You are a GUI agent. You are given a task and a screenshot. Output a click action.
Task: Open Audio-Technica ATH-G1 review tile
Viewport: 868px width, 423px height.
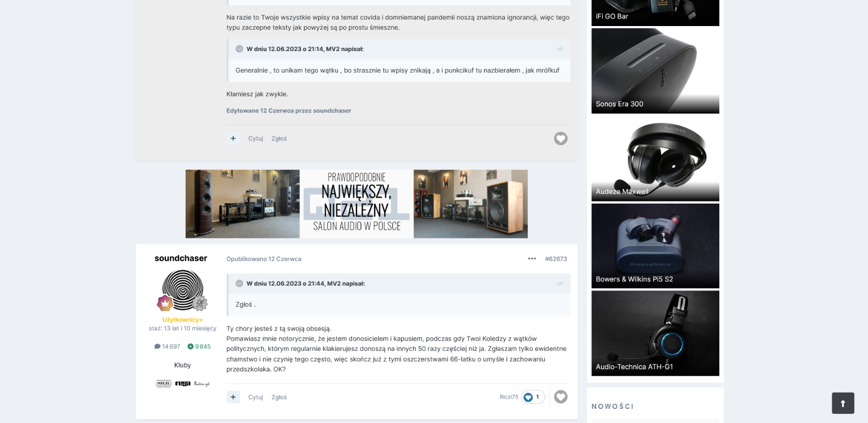[655, 333]
